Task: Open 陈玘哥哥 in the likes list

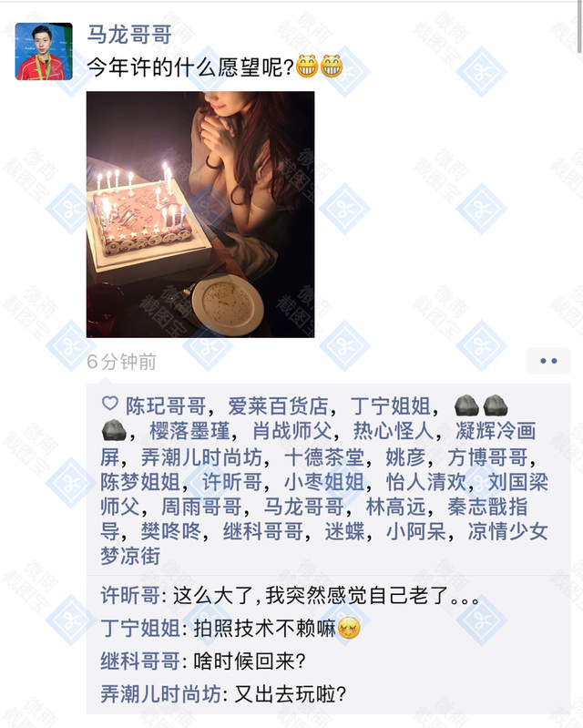Action: pyautogui.click(x=166, y=406)
